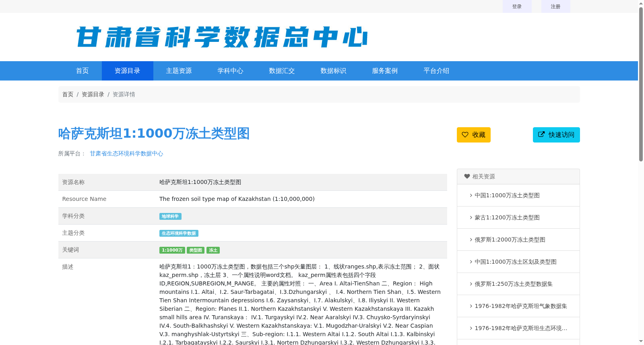The height and width of the screenshot is (345, 644).
Task: Go to 首页 in the breadcrumb
Action: (x=68, y=94)
